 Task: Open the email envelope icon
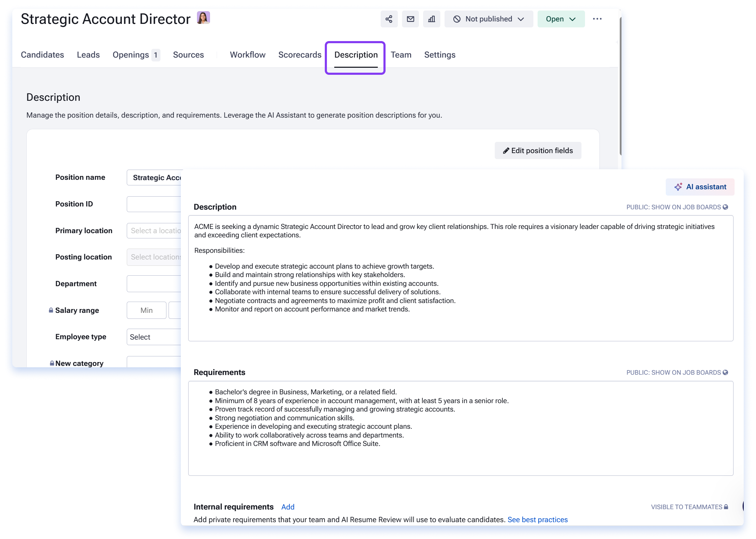tap(410, 19)
